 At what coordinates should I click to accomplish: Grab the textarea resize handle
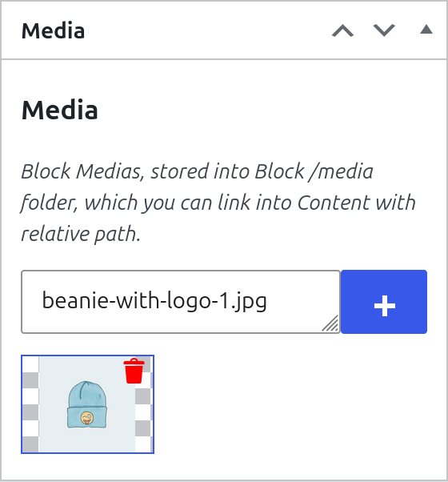[331, 324]
